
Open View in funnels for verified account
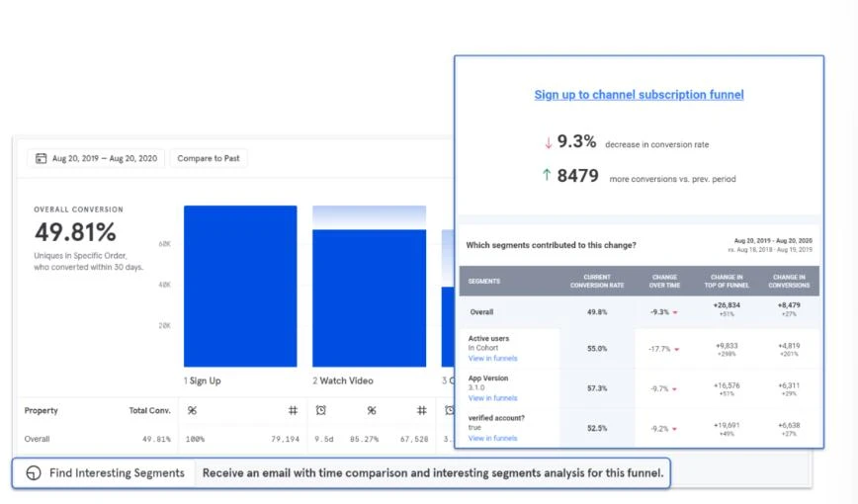(492, 439)
